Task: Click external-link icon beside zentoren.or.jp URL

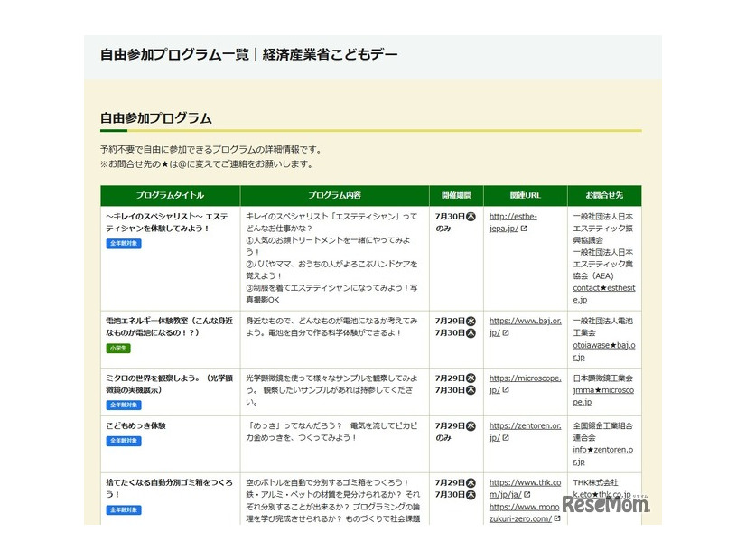Action: click(x=506, y=438)
